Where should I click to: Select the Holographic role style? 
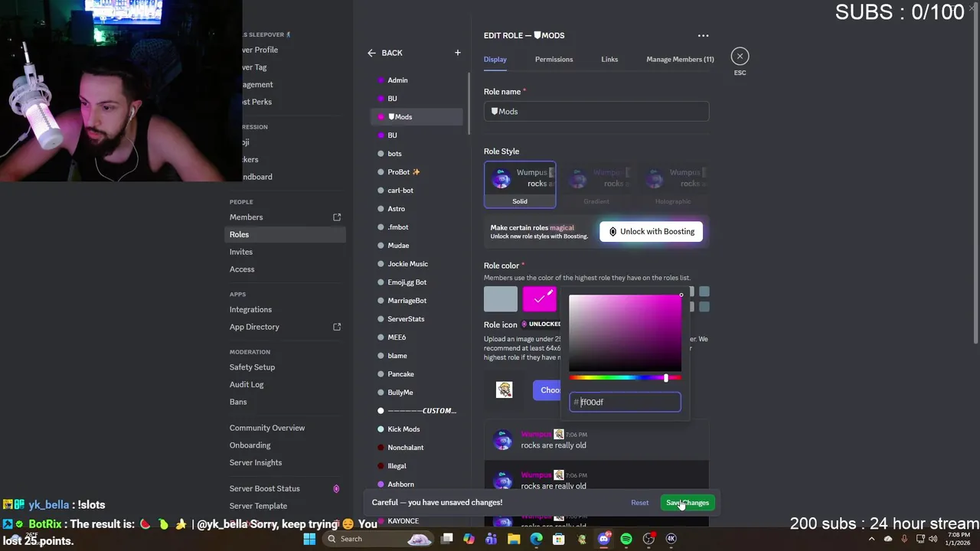(x=673, y=184)
